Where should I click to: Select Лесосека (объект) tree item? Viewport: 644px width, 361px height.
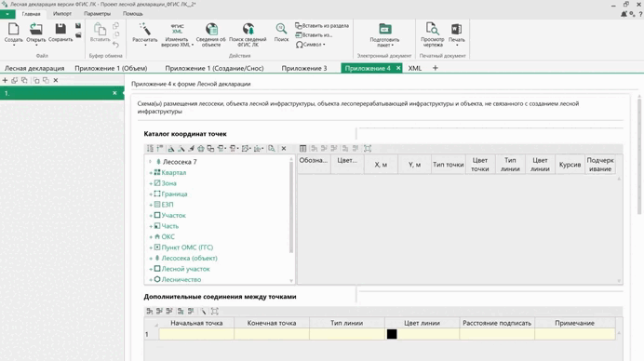click(189, 258)
